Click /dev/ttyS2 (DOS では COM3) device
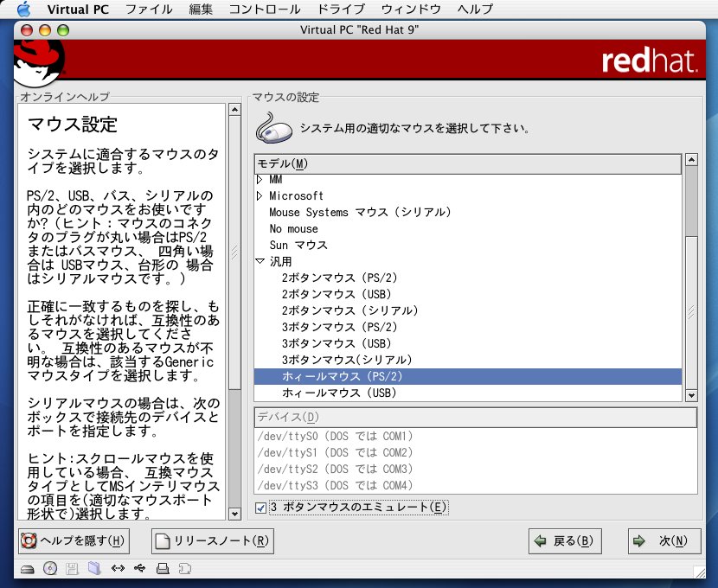The image size is (718, 588). point(476,469)
